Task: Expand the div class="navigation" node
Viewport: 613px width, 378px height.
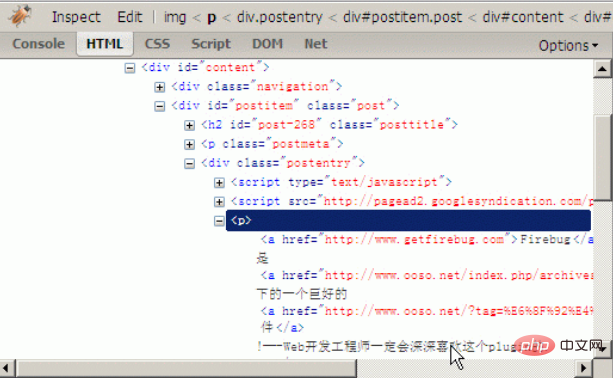Action: [x=160, y=87]
